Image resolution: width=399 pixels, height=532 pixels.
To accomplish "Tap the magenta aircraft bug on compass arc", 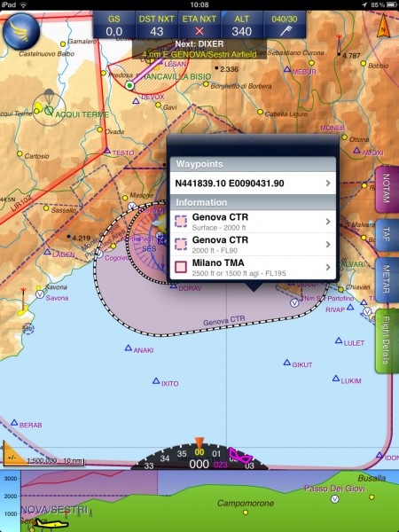I will (x=240, y=456).
